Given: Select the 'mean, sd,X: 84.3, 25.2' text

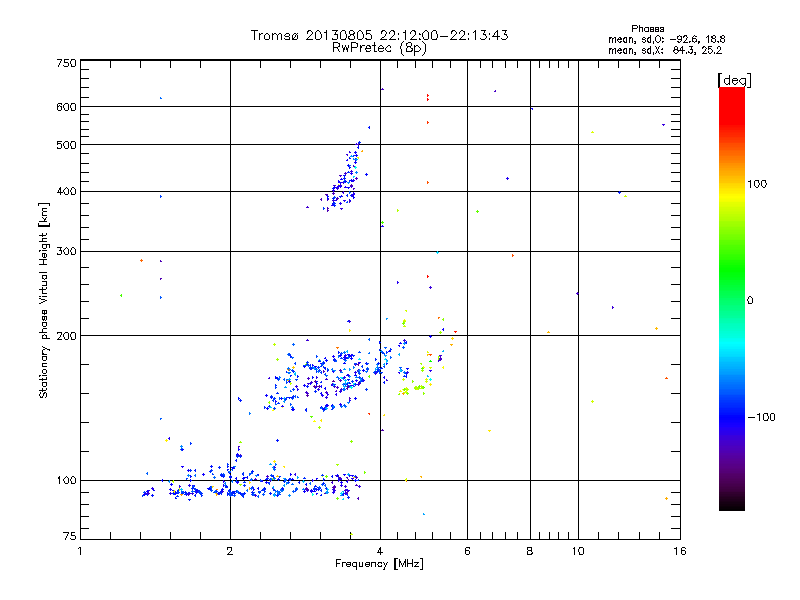Looking at the screenshot, I should pyautogui.click(x=665, y=50).
